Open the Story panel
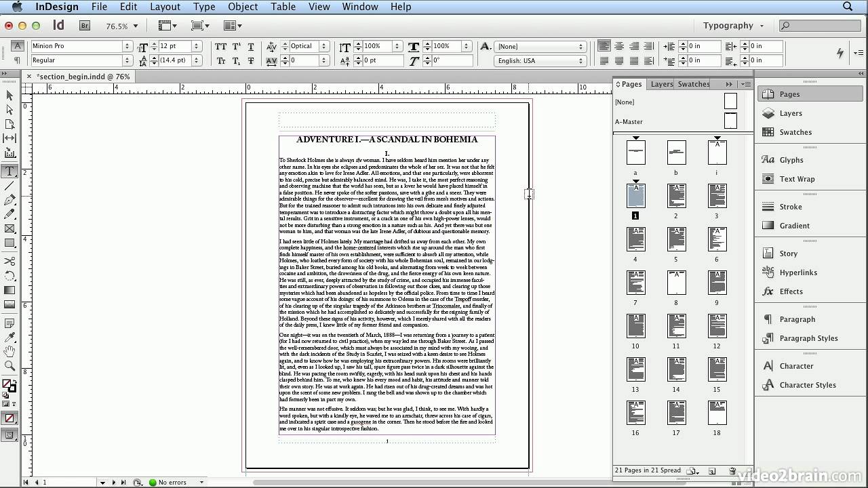The height and width of the screenshot is (488, 868). pos(788,253)
